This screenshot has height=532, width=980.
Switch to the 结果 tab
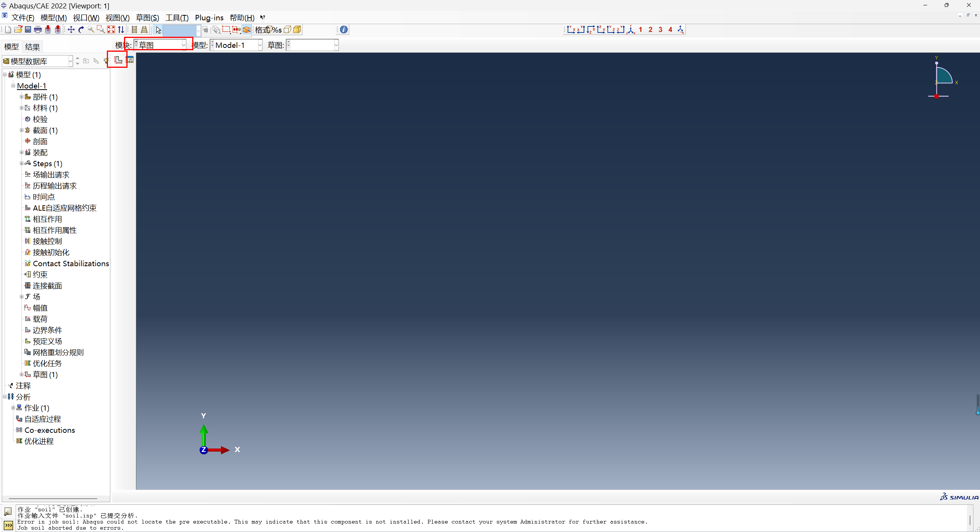(32, 47)
